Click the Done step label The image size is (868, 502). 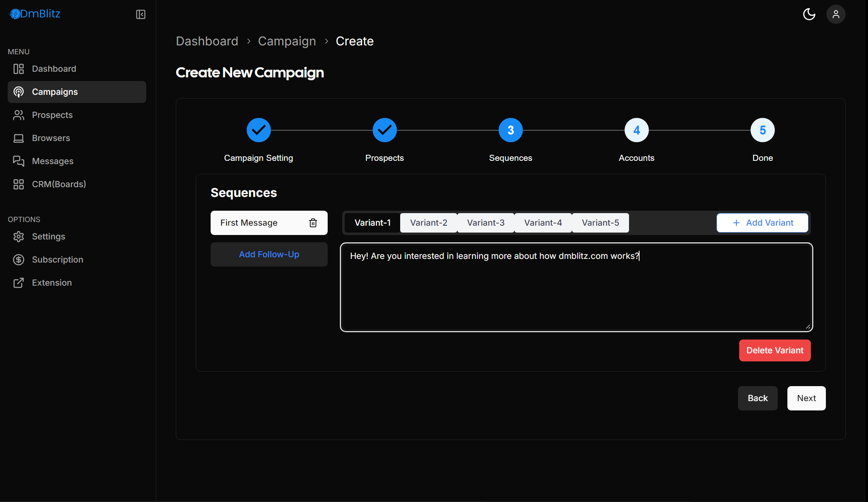[x=762, y=158]
